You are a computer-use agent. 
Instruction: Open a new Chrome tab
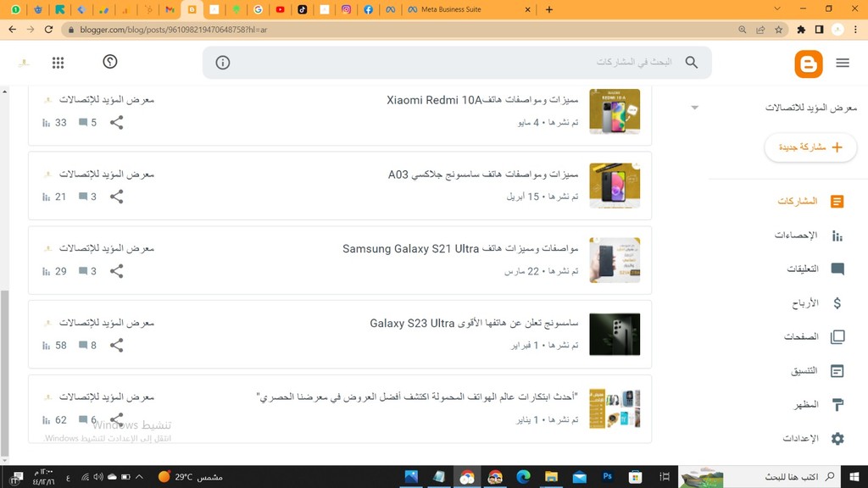549,9
